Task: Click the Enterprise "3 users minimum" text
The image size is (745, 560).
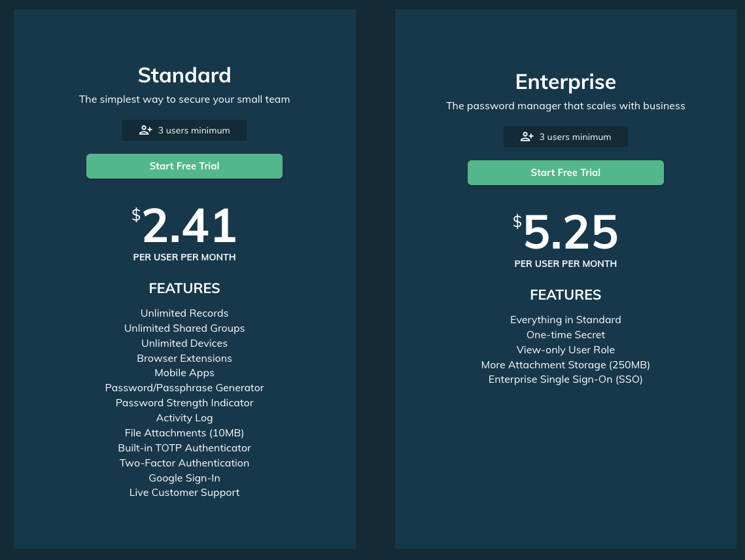Action: pos(575,137)
